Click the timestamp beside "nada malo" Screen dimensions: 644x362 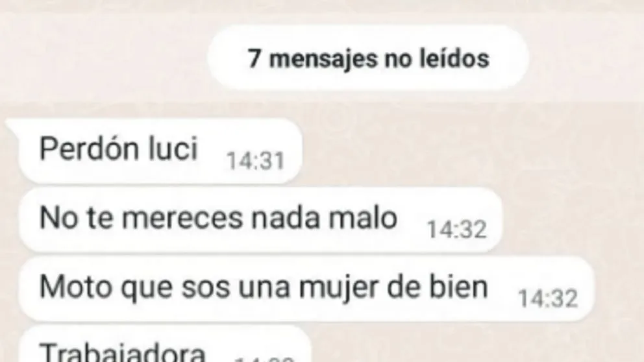click(x=457, y=230)
